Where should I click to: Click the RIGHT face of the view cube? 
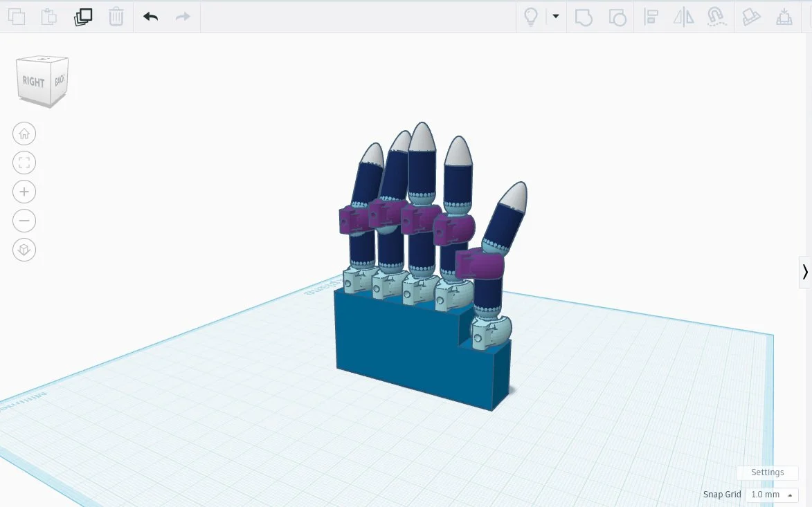[x=33, y=82]
